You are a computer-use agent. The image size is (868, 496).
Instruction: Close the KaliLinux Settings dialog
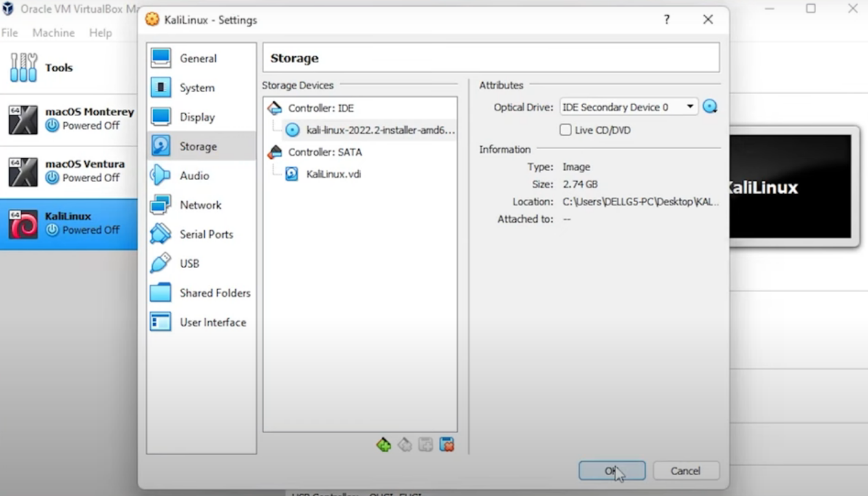coord(708,20)
